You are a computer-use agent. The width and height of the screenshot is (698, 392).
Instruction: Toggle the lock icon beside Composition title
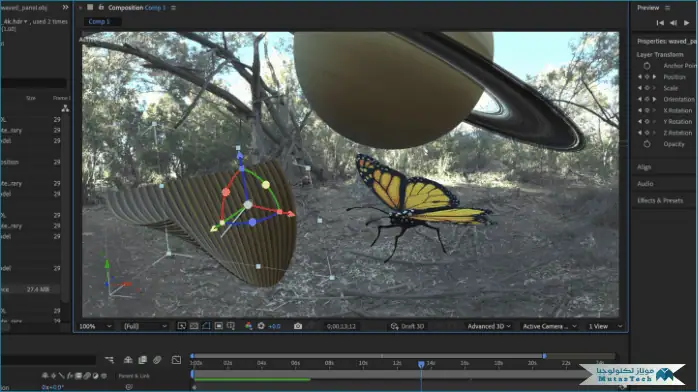101,7
